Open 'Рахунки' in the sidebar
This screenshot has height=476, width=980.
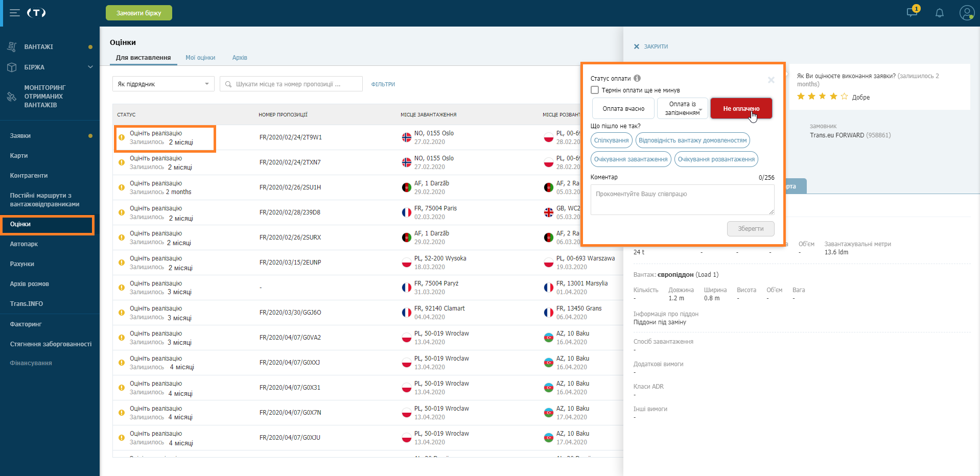pyautogui.click(x=22, y=264)
